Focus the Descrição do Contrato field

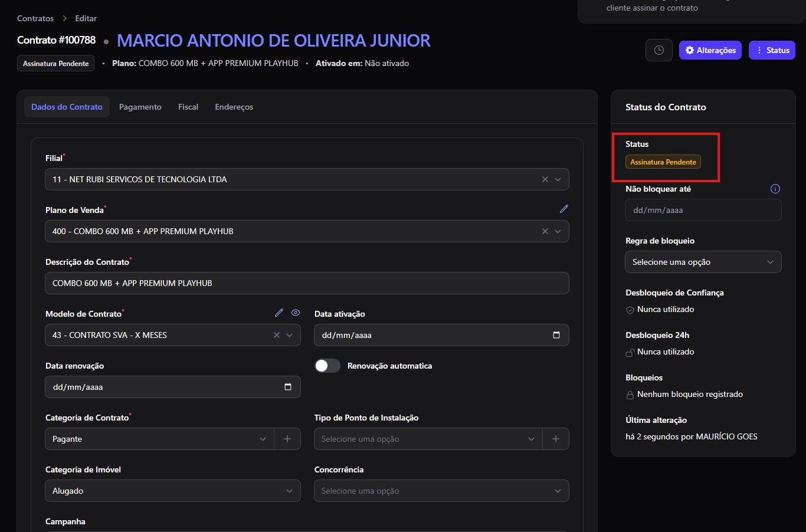pos(307,283)
